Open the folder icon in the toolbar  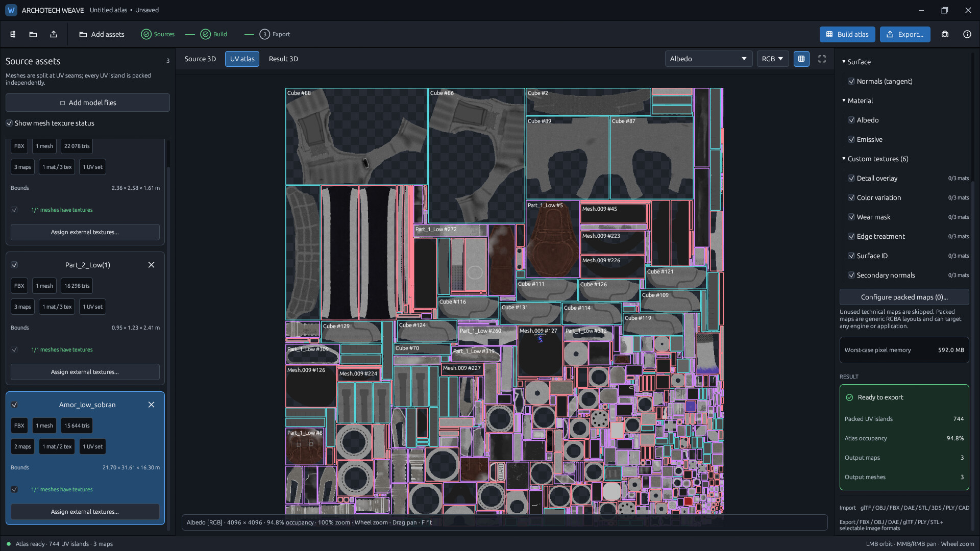[33, 34]
